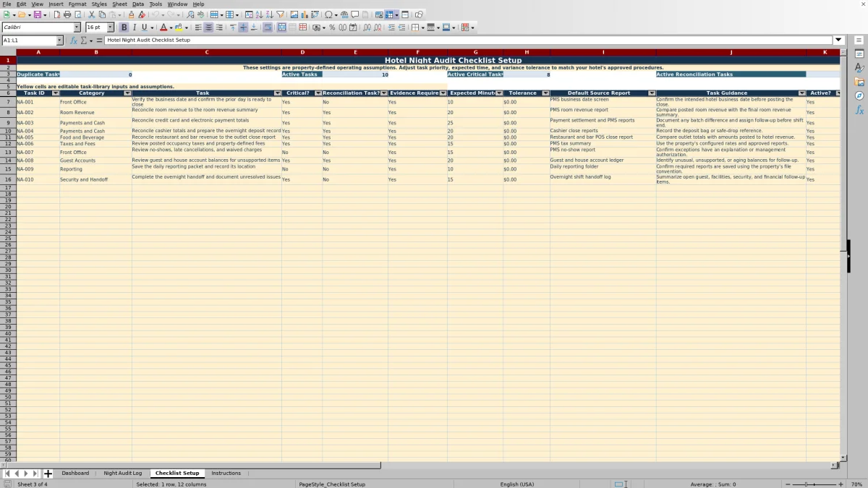Open the Default Source Report filter dropdown
This screenshot has width=868, height=488.
tap(652, 93)
